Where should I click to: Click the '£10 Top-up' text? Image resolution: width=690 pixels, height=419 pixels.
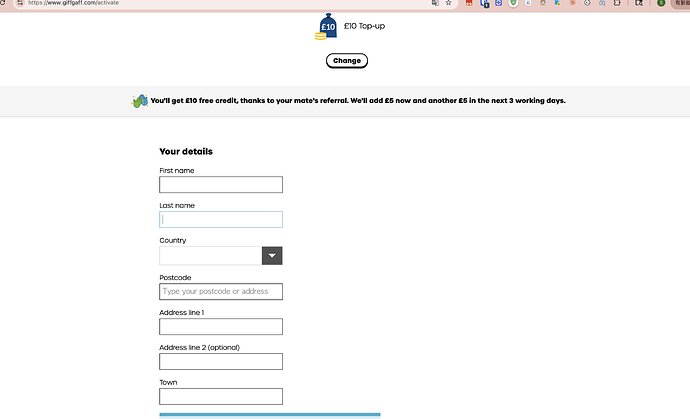coord(364,26)
